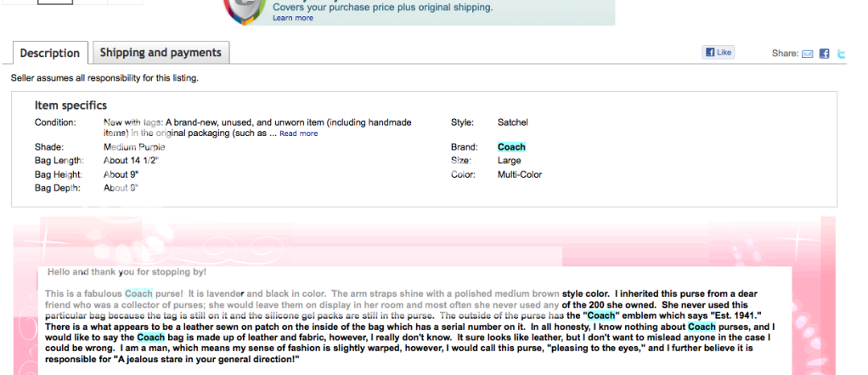Click the Brand: label
This screenshot has height=375, width=868.
point(464,147)
